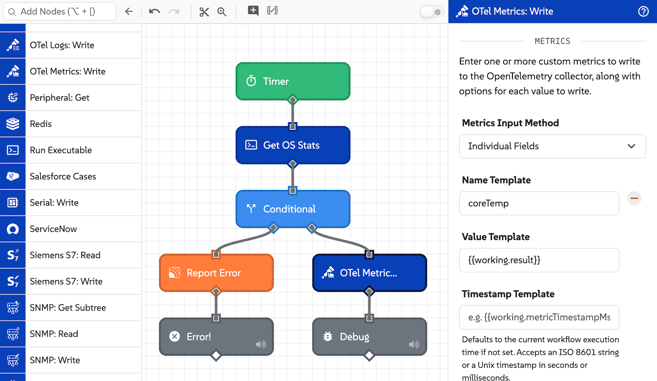Open help for OTel Metrics: Write
The width and height of the screenshot is (657, 381).
coord(643,11)
